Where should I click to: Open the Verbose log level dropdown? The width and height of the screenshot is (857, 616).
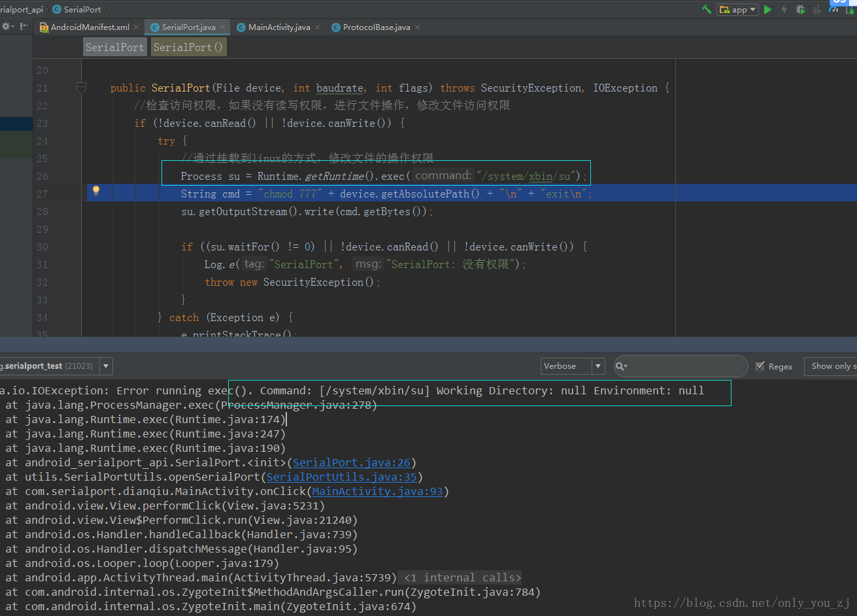(573, 366)
